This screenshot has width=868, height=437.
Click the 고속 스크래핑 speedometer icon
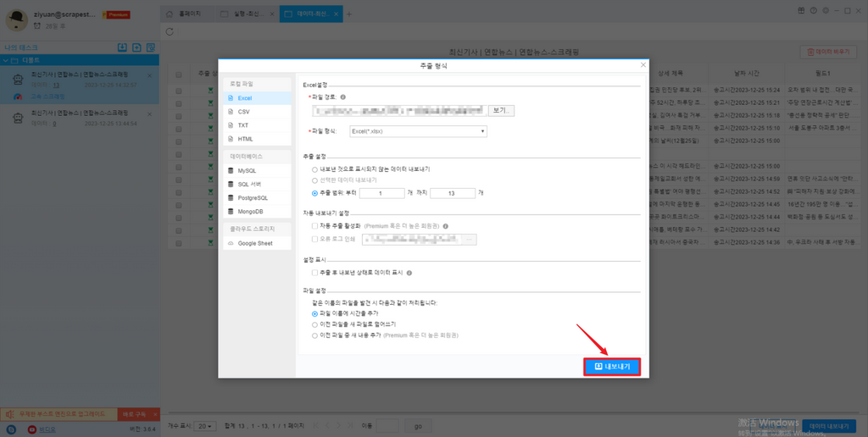[x=19, y=97]
